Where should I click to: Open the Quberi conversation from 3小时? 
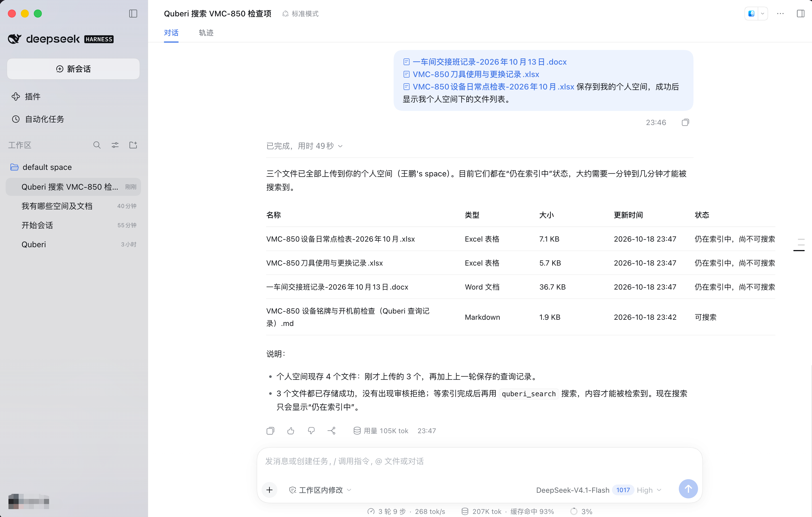coord(73,244)
